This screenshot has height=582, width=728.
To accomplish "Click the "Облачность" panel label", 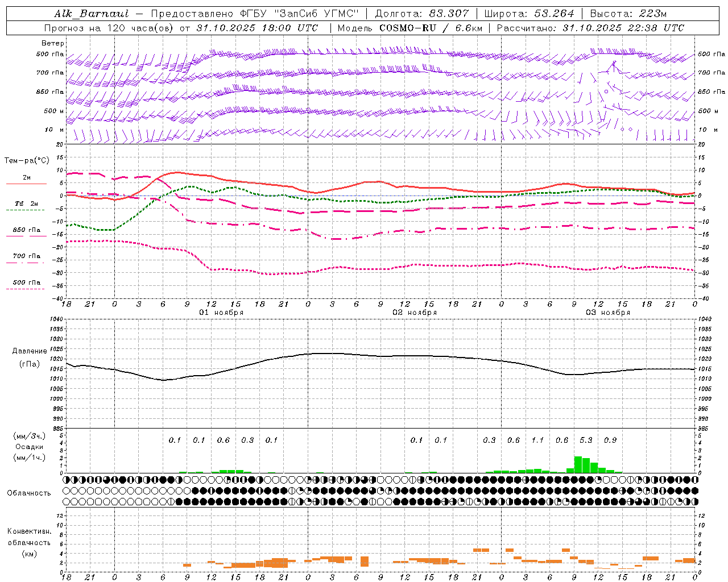I will pos(29,493).
